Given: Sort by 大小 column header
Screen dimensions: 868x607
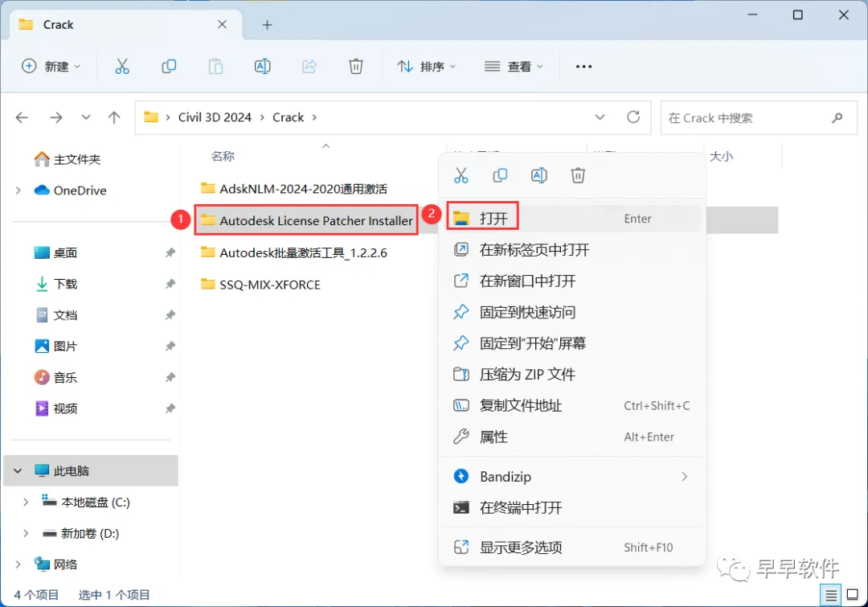Looking at the screenshot, I should [721, 157].
